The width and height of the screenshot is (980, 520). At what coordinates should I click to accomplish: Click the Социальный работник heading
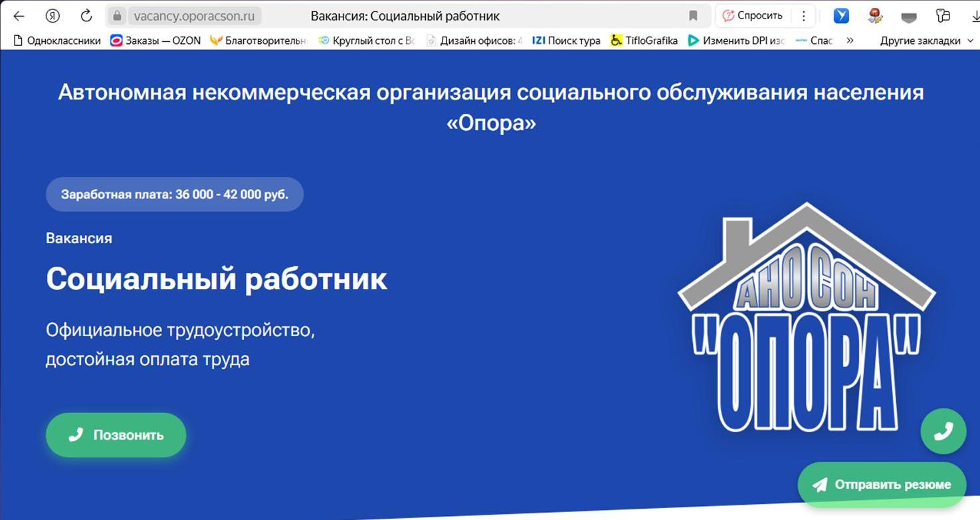click(x=217, y=279)
